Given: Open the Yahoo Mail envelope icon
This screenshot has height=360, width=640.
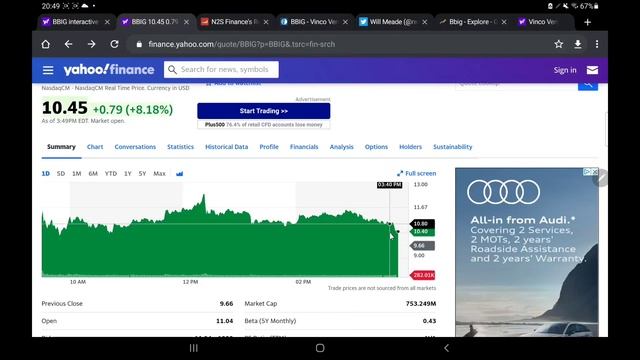Looking at the screenshot, I should [x=592, y=70].
